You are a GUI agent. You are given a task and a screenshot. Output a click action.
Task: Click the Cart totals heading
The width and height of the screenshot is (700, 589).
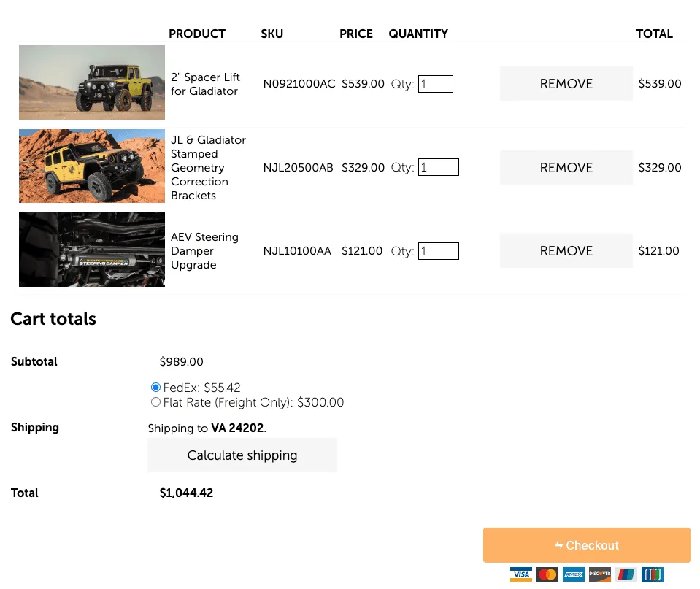(x=53, y=319)
